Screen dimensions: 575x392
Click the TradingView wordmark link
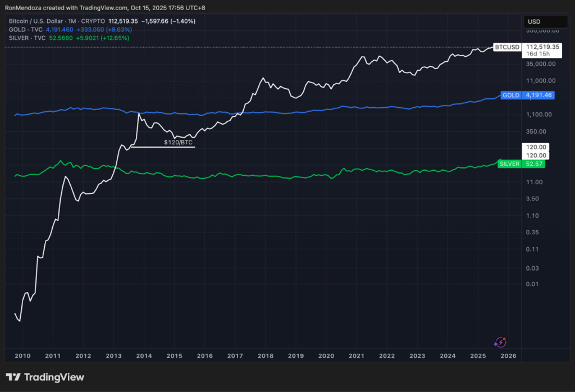(x=54, y=377)
